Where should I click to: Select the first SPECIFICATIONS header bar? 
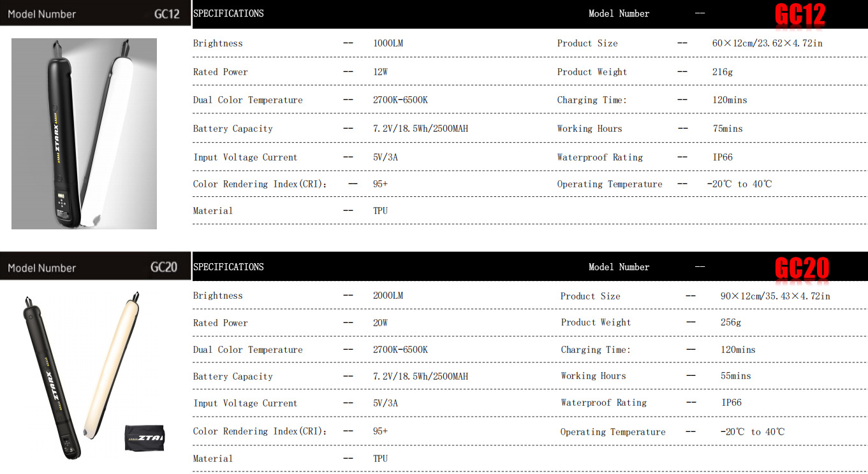click(529, 14)
